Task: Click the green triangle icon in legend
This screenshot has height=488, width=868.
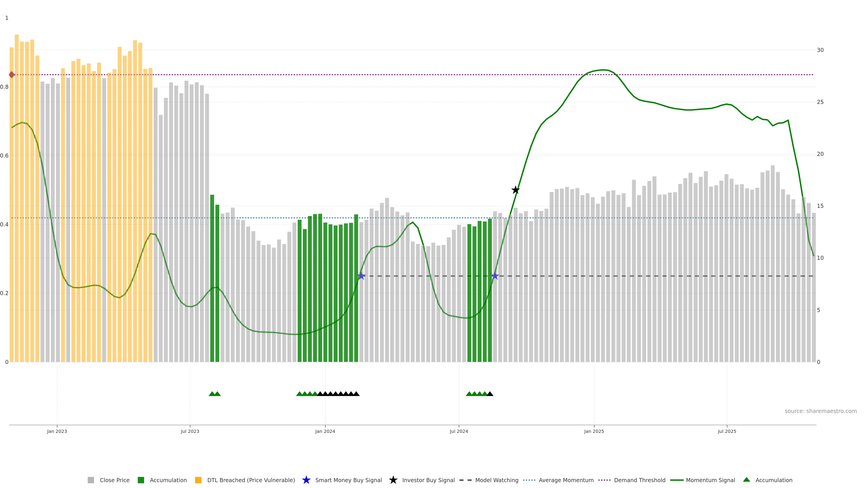Action: (x=746, y=480)
